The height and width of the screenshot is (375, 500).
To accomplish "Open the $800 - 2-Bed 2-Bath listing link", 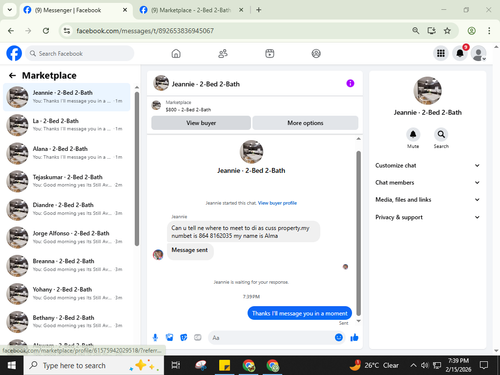I will pyautogui.click(x=188, y=110).
